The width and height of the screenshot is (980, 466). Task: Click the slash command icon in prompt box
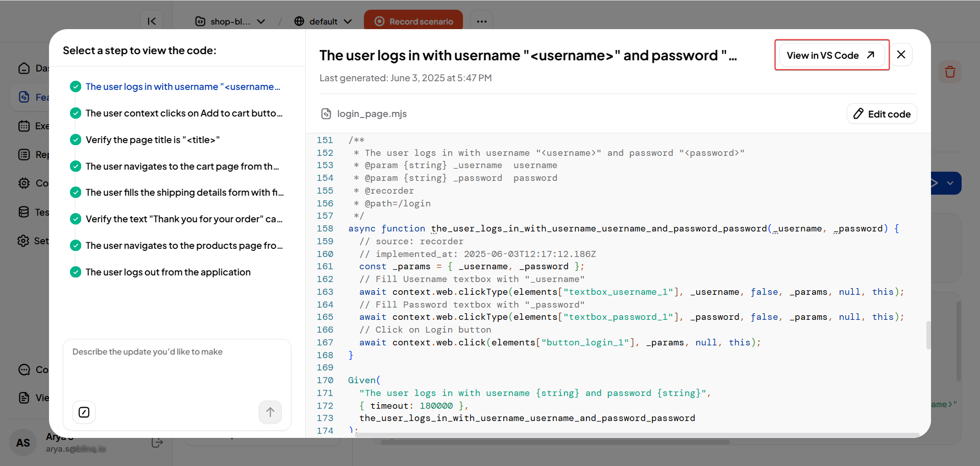(84, 412)
